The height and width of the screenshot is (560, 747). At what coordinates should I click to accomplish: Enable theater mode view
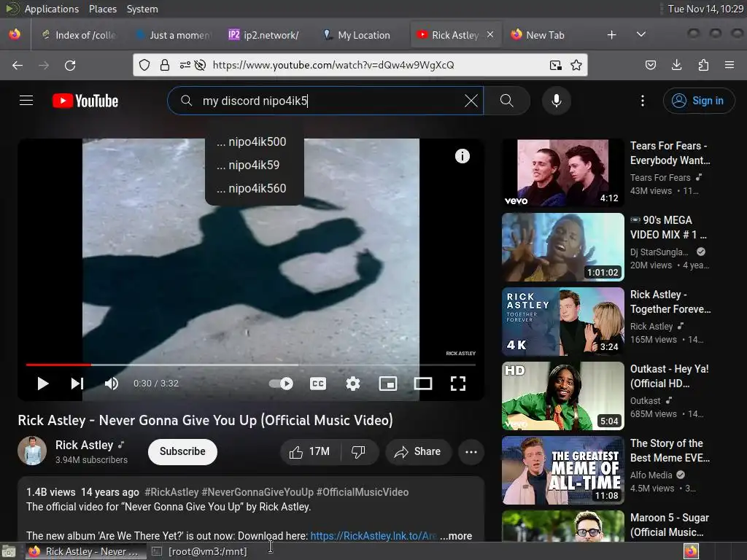click(423, 384)
